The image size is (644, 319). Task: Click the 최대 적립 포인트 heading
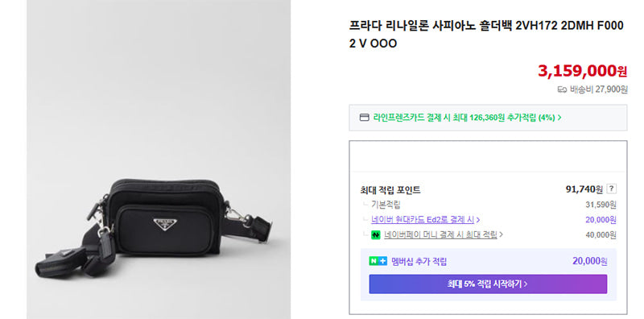click(390, 190)
